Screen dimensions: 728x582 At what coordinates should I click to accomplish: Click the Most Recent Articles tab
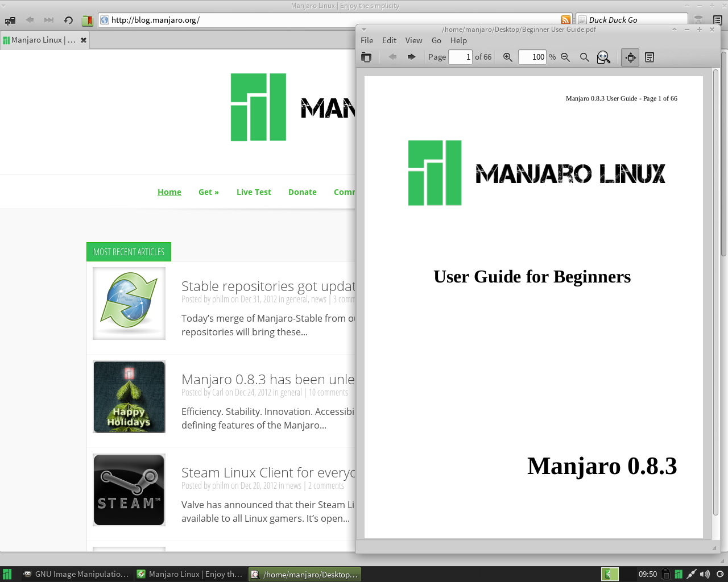[x=129, y=252]
